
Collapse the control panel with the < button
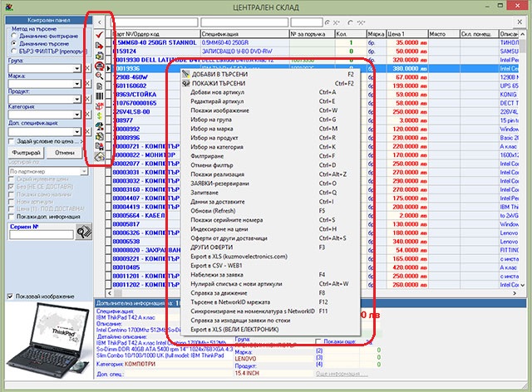[x=100, y=22]
